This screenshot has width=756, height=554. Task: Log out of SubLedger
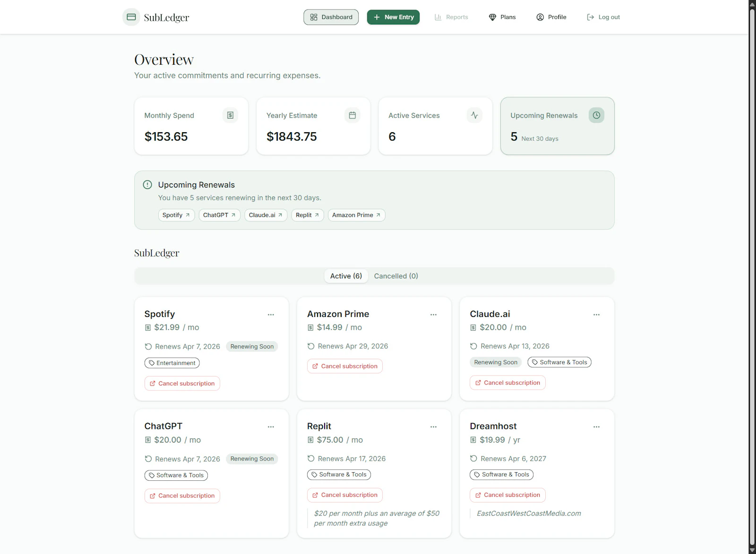(603, 17)
